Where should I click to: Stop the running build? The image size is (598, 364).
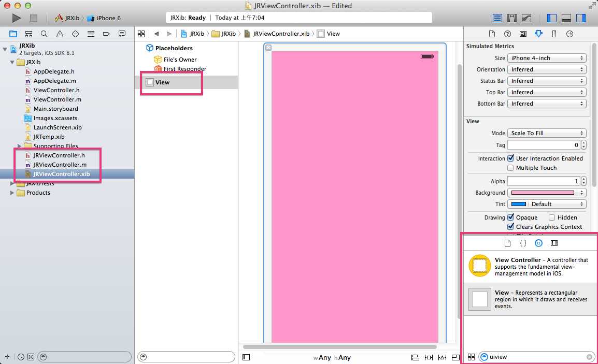point(34,18)
